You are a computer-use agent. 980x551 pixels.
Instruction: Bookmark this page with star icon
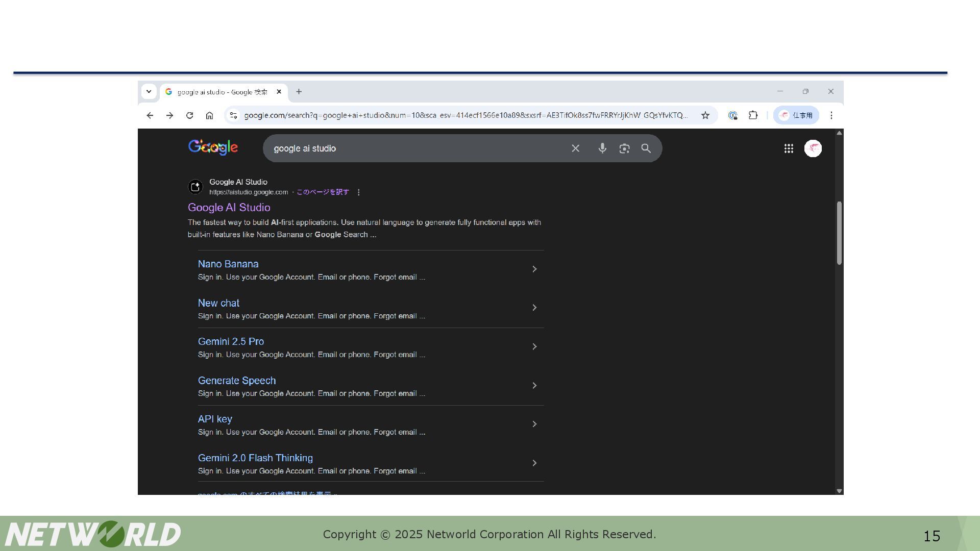coord(705,115)
